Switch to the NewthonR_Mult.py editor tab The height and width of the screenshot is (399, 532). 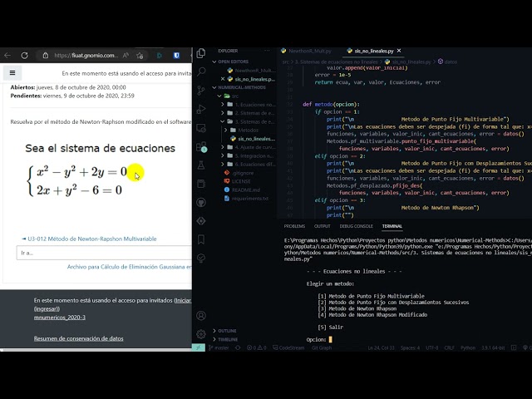click(307, 51)
